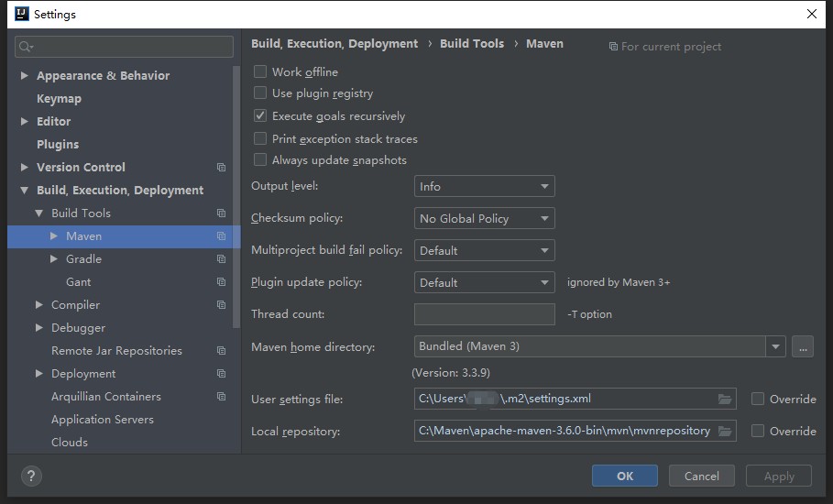Expand the Maven node arrow
This screenshot has width=833, height=504.
coord(54,236)
